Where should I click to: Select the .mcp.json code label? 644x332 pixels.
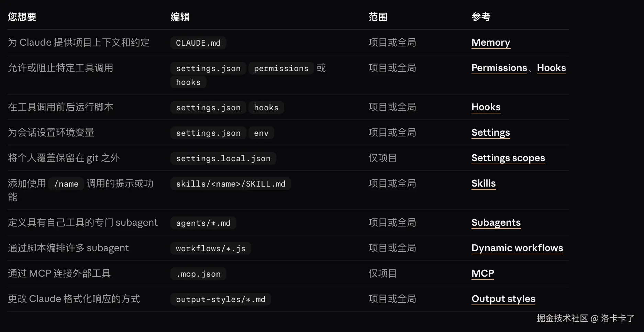pyautogui.click(x=198, y=274)
